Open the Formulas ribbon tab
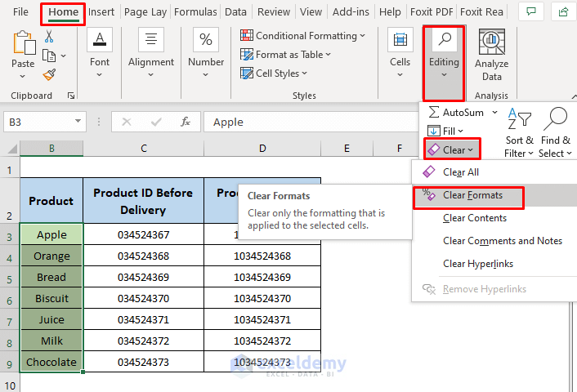This screenshot has width=577, height=392. 195,12
